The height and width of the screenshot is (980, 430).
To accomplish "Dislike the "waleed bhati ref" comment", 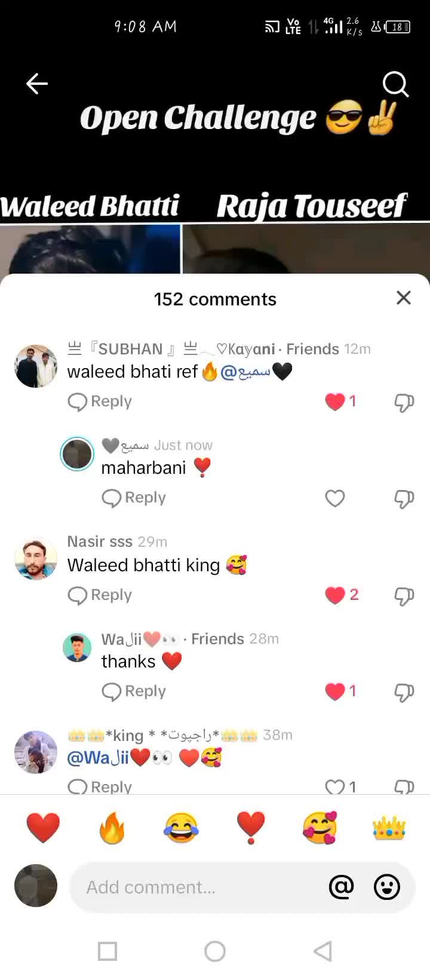I will (404, 402).
